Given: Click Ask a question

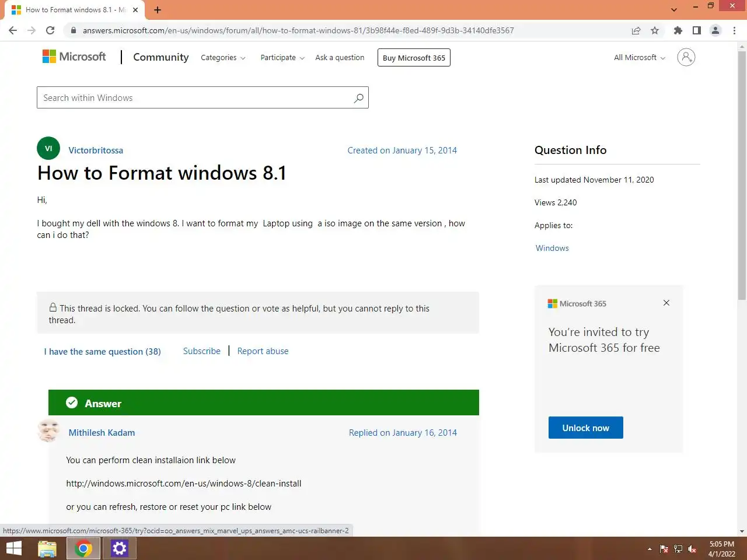Looking at the screenshot, I should click(340, 58).
